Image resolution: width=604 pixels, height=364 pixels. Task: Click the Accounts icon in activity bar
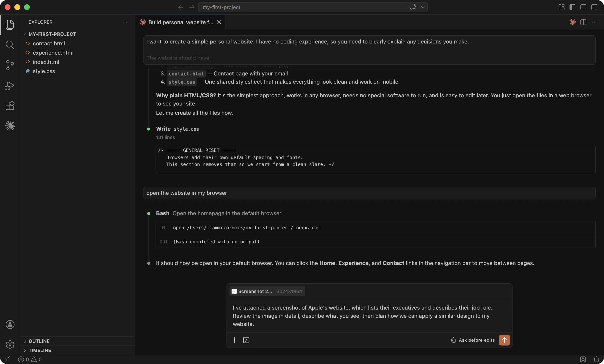point(10,324)
